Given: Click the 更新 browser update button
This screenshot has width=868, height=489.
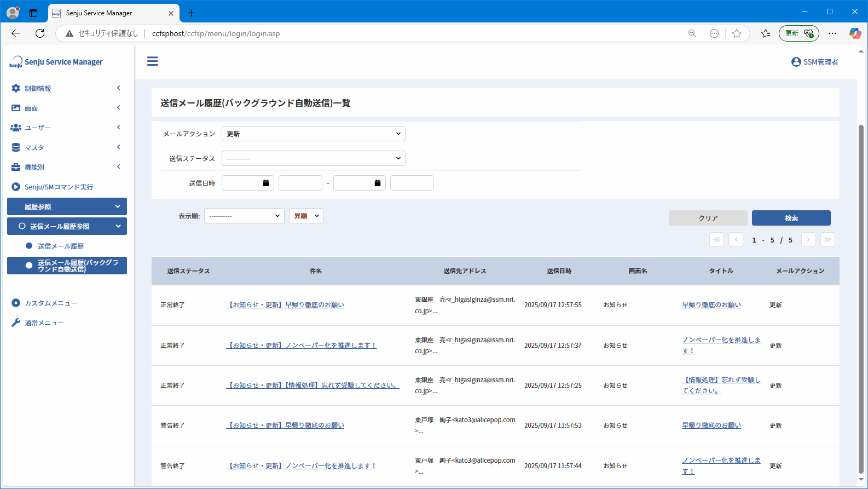Looking at the screenshot, I should pos(799,33).
